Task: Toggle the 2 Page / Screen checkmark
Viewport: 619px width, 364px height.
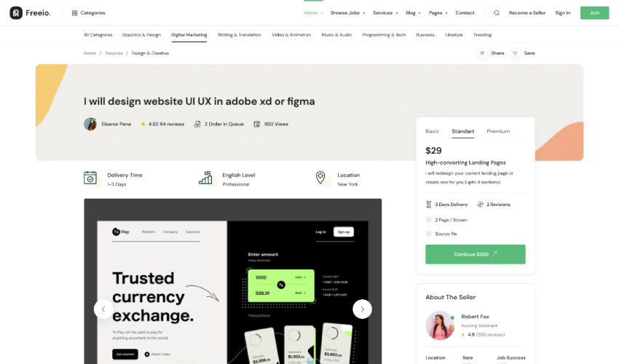Action: (429, 220)
